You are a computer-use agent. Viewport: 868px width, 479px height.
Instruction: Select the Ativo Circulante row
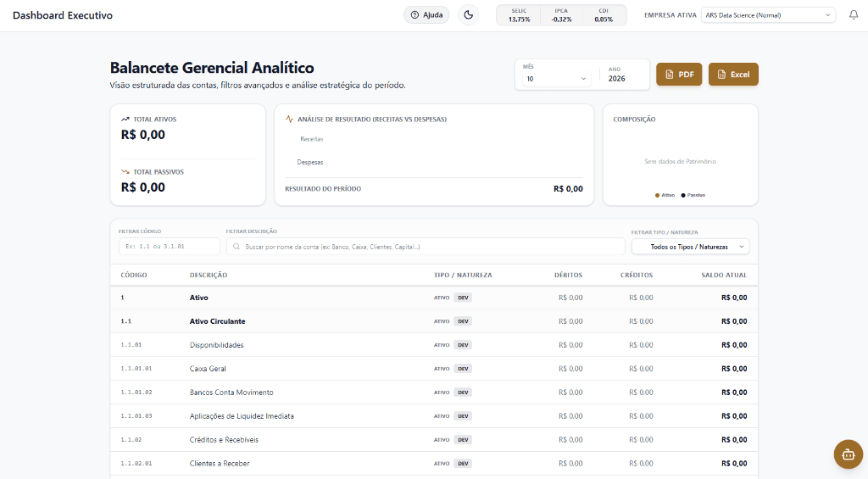point(434,321)
